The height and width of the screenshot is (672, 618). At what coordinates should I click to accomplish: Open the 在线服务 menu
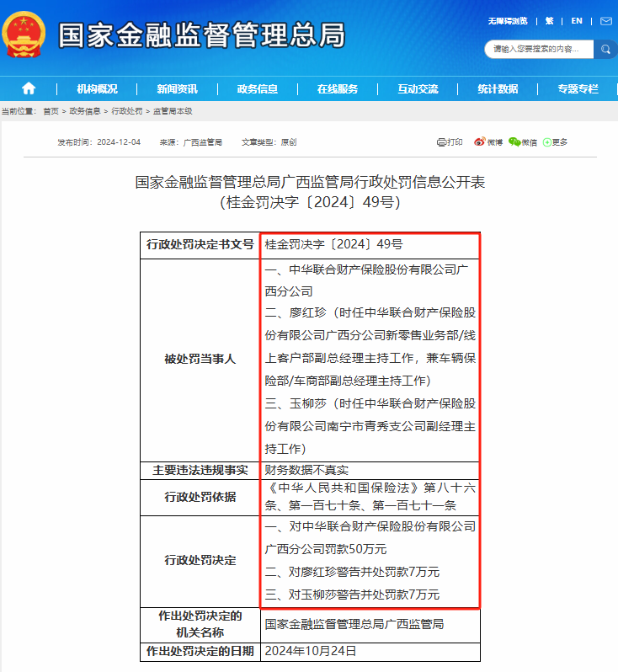click(x=338, y=89)
